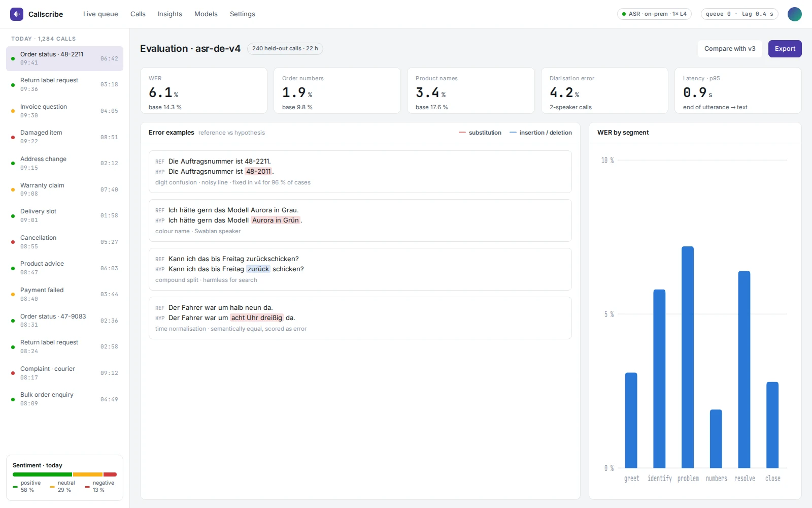Click the Diarisation error 4.2 % card
Screen dimensions: 812x508
coord(604,90)
